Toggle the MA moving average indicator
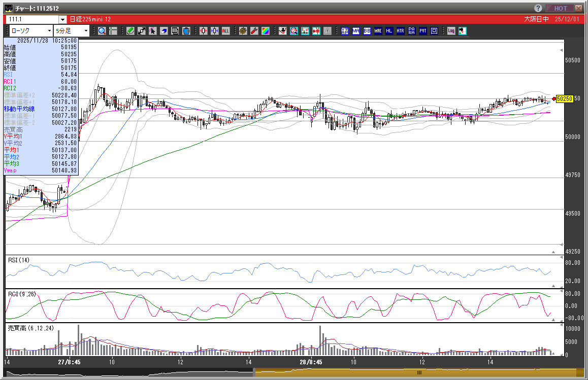 tap(356, 31)
